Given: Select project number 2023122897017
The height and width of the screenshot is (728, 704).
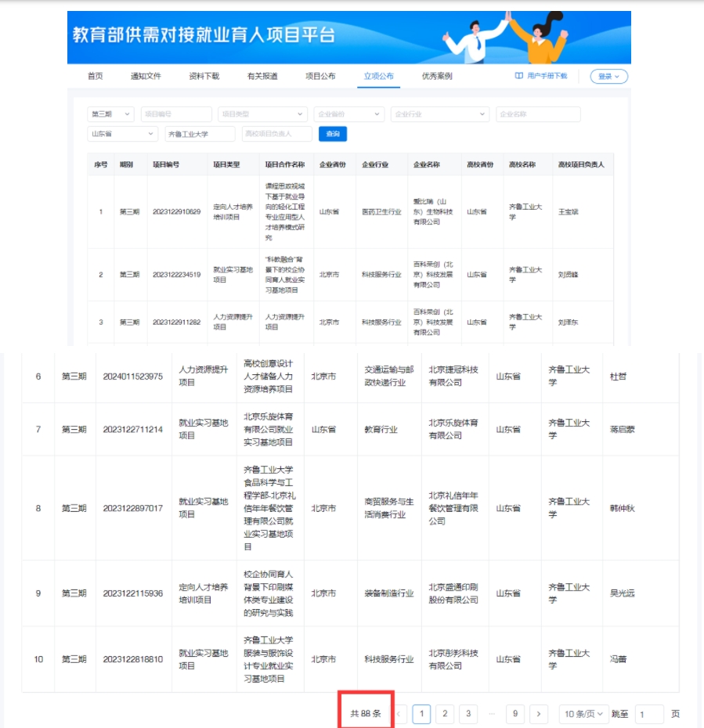Looking at the screenshot, I should 133,508.
